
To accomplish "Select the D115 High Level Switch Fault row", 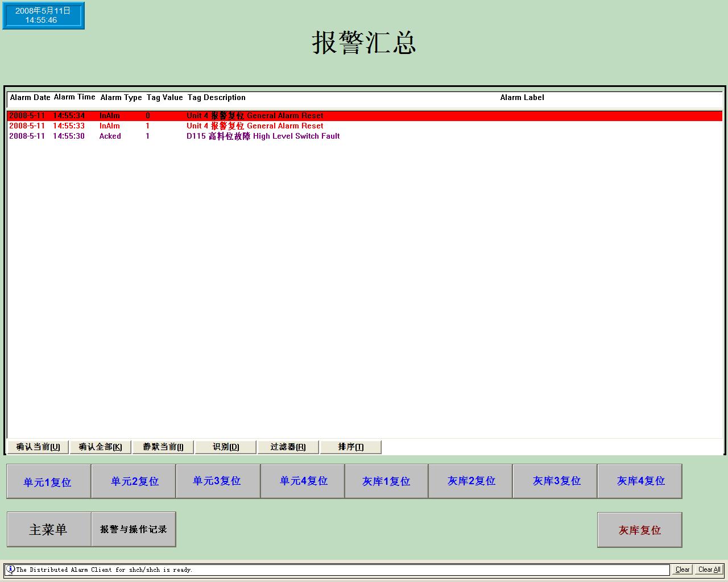I will click(263, 136).
